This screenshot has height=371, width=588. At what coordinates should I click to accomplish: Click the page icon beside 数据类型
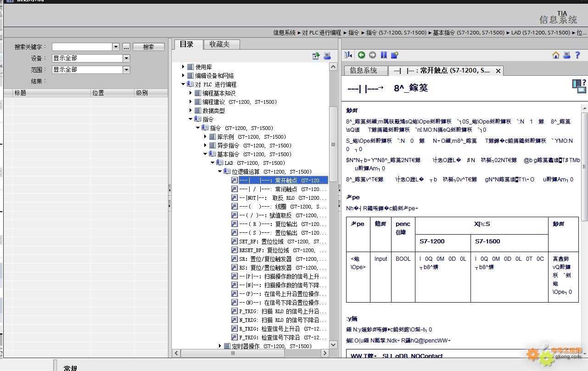click(198, 111)
